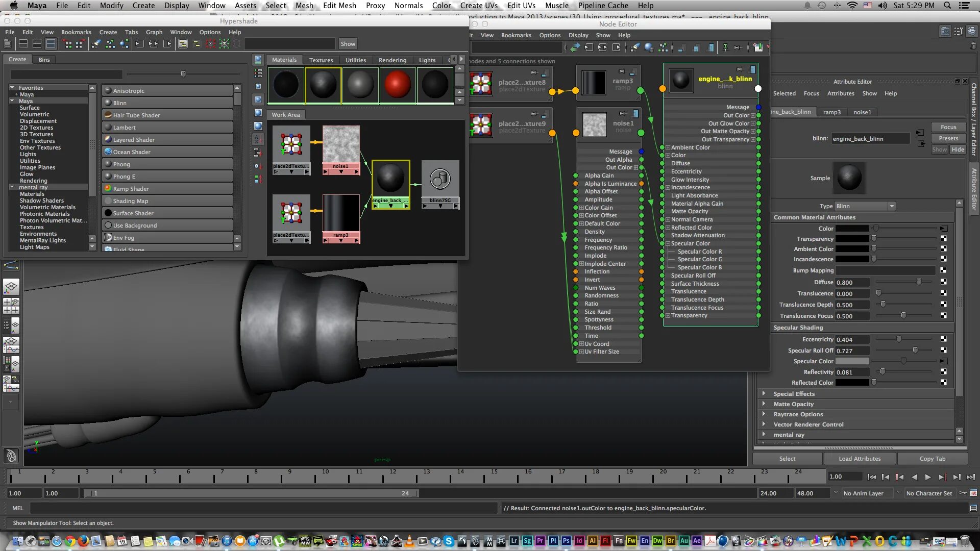Click the Blinn shader icon in Create list
Viewport: 980px width, 551px height.
pyautogui.click(x=108, y=103)
